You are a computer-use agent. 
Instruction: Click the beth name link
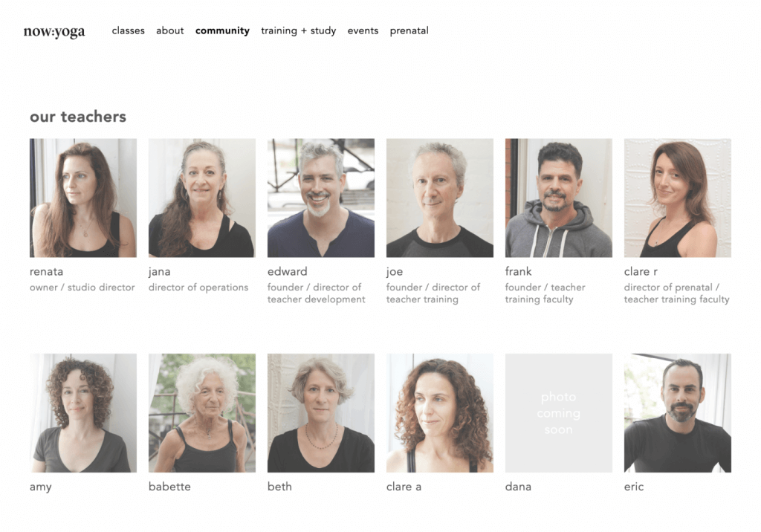tap(279, 487)
